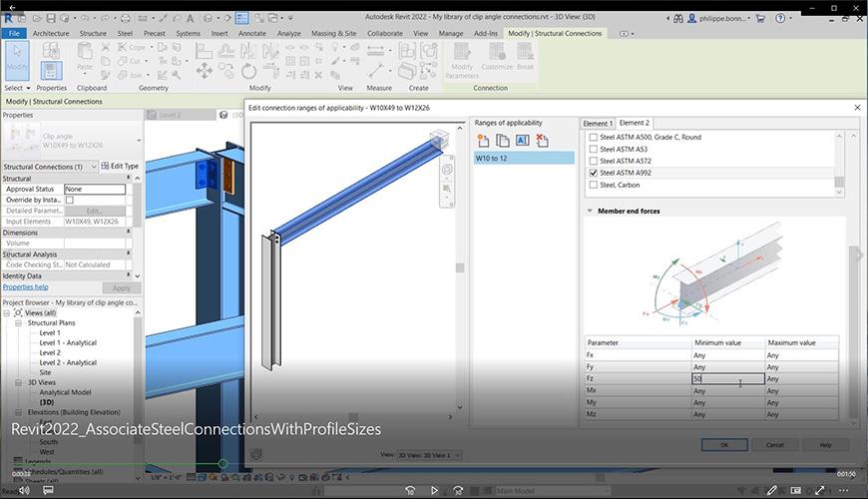Open video captions icon
Viewport: 868px width, 499px height.
click(x=48, y=490)
